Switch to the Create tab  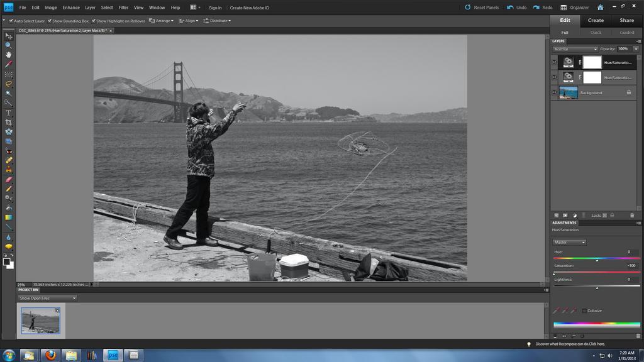coord(596,20)
